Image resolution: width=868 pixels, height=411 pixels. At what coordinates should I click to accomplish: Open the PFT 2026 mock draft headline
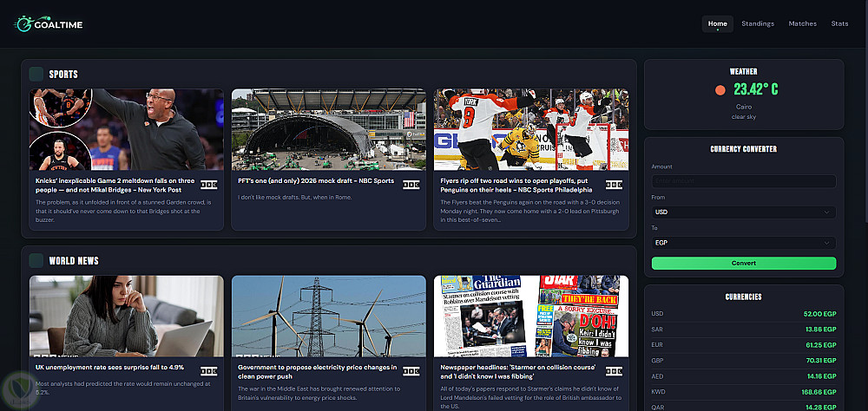point(316,181)
